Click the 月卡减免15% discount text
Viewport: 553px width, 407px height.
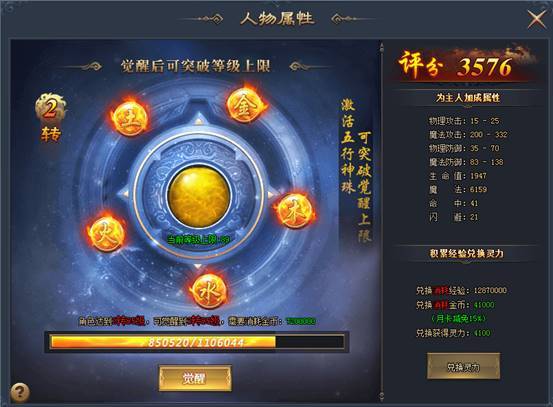[x=458, y=318]
